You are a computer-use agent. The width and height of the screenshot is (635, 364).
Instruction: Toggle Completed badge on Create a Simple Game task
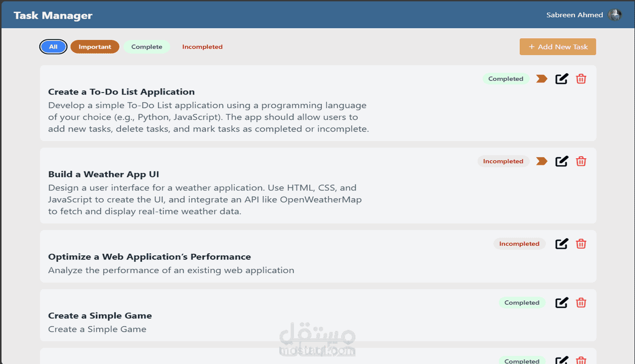(x=522, y=303)
